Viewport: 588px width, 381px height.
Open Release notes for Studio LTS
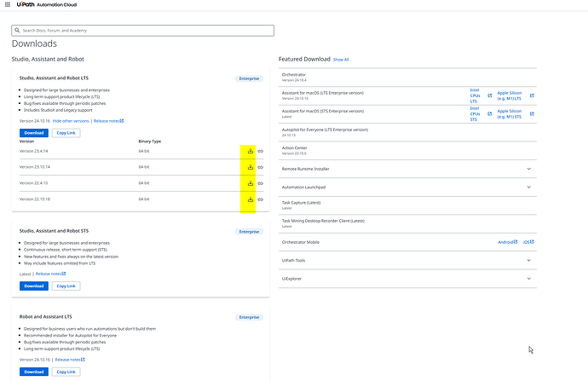[109, 121]
